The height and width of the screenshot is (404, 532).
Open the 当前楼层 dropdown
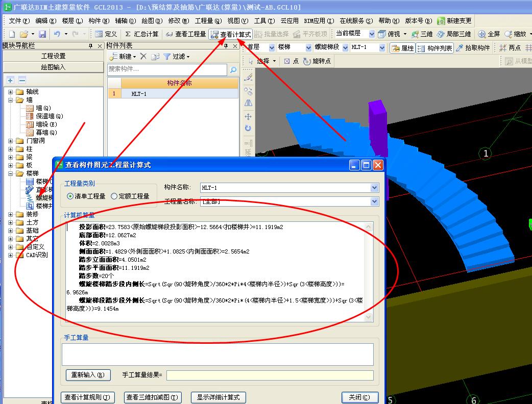[372, 34]
